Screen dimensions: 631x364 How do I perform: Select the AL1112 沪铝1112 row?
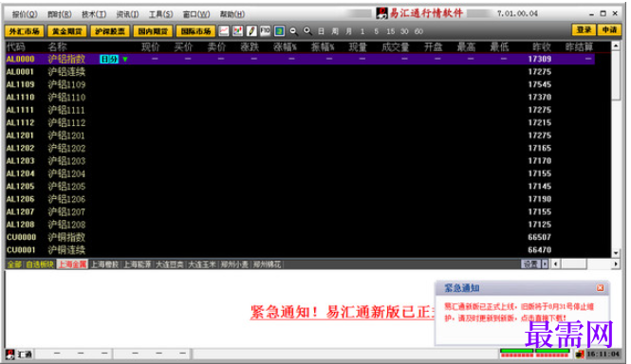(x=300, y=122)
